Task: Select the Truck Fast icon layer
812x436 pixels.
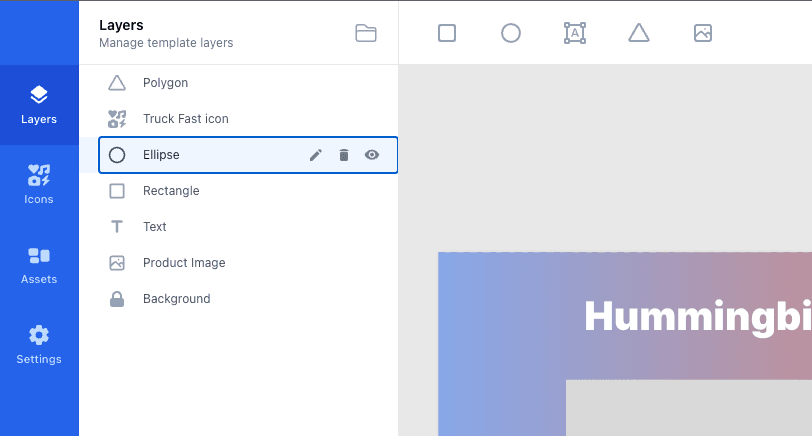Action: [x=185, y=119]
